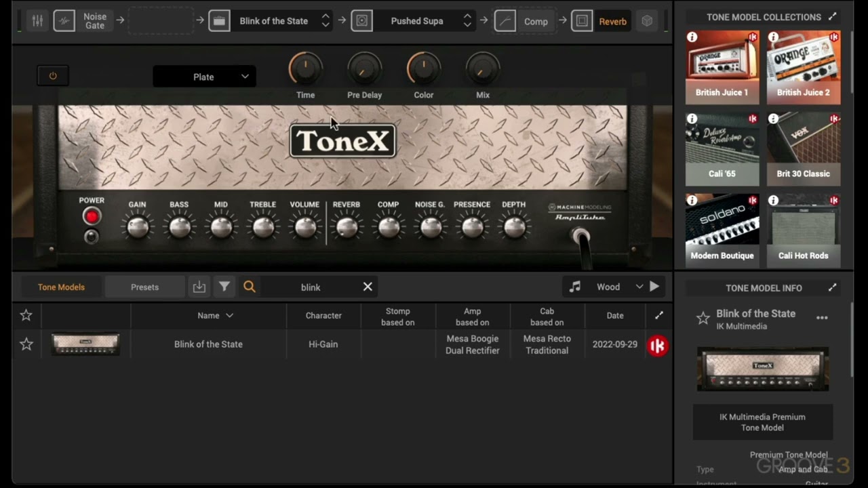
Task: Play the audio demo
Action: pos(654,287)
